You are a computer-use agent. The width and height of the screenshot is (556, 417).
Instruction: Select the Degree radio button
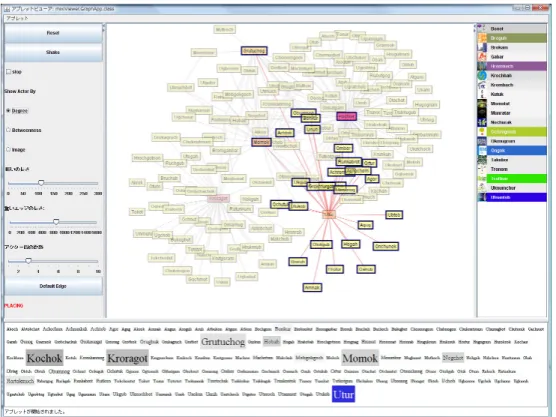point(8,111)
